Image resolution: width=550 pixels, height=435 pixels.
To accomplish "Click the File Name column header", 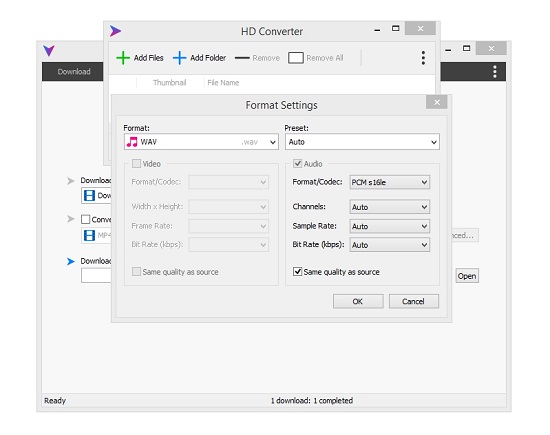I will point(223,83).
